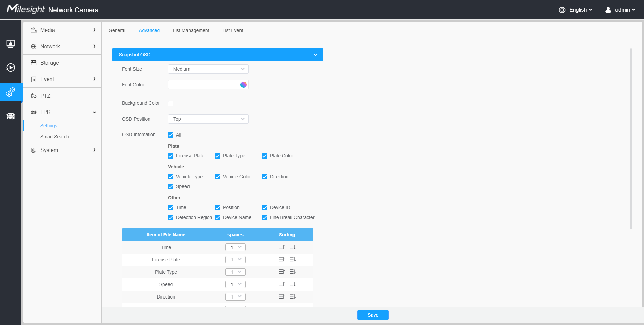Switch to the List Management tab
This screenshot has height=325, width=644.
tap(191, 30)
